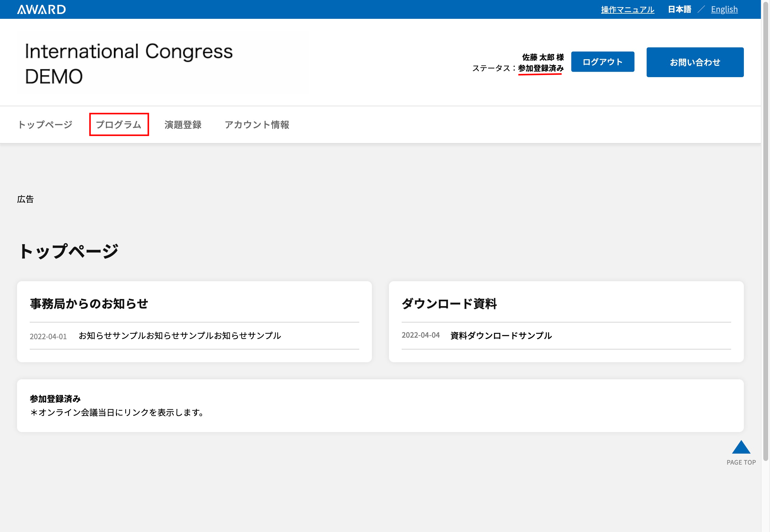The image size is (770, 532).
Task: Switch language to English
Action: [724, 9]
